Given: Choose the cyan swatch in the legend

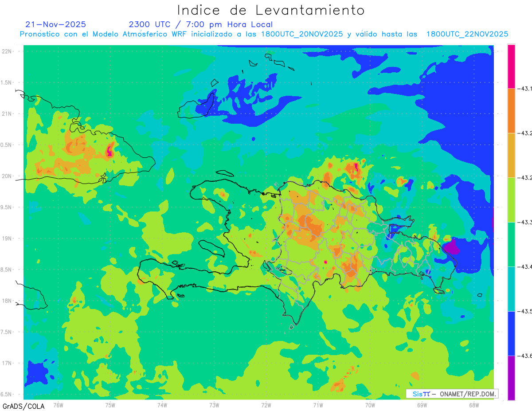Looking at the screenshot, I should click(511, 289).
